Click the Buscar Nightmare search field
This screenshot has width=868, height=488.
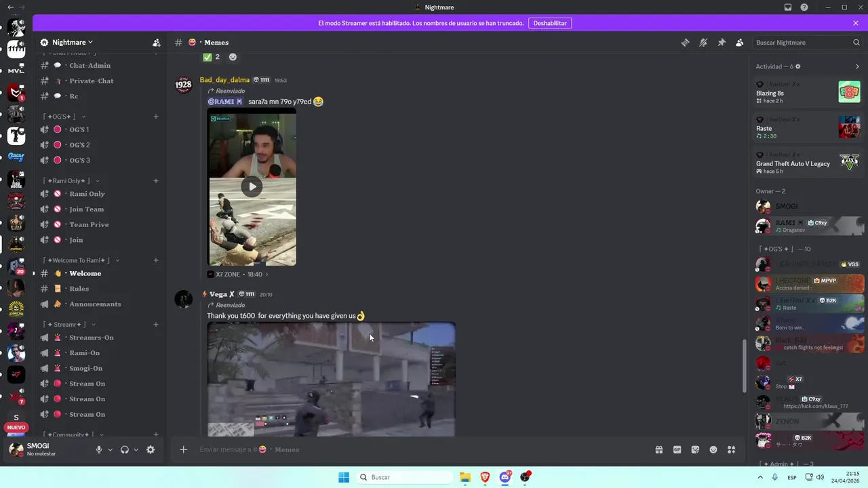coord(807,42)
